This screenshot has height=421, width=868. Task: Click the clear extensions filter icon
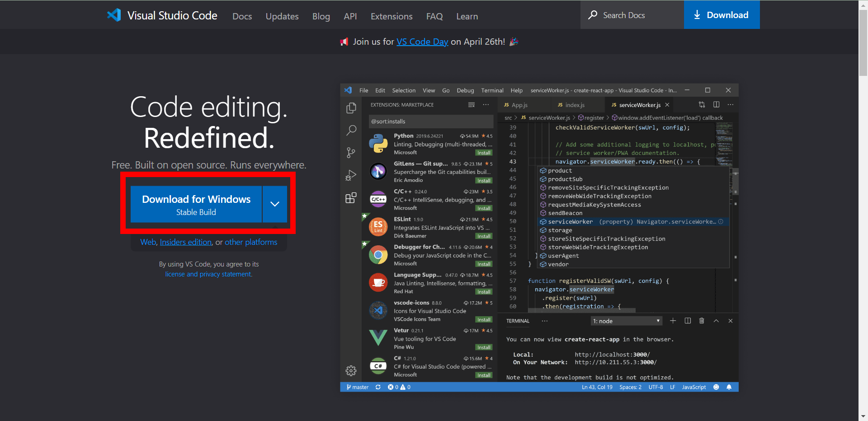pyautogui.click(x=472, y=105)
